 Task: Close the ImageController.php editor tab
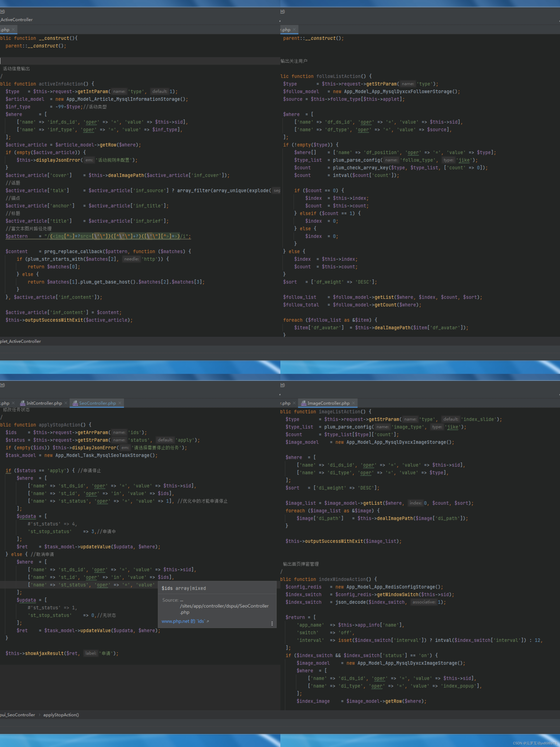tap(353, 403)
